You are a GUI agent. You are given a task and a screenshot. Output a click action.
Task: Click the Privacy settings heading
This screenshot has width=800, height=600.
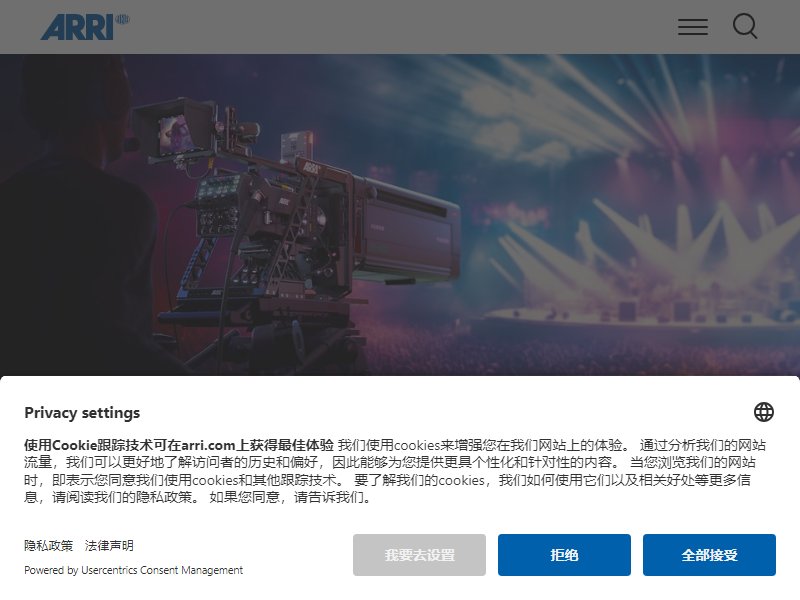pyautogui.click(x=82, y=412)
